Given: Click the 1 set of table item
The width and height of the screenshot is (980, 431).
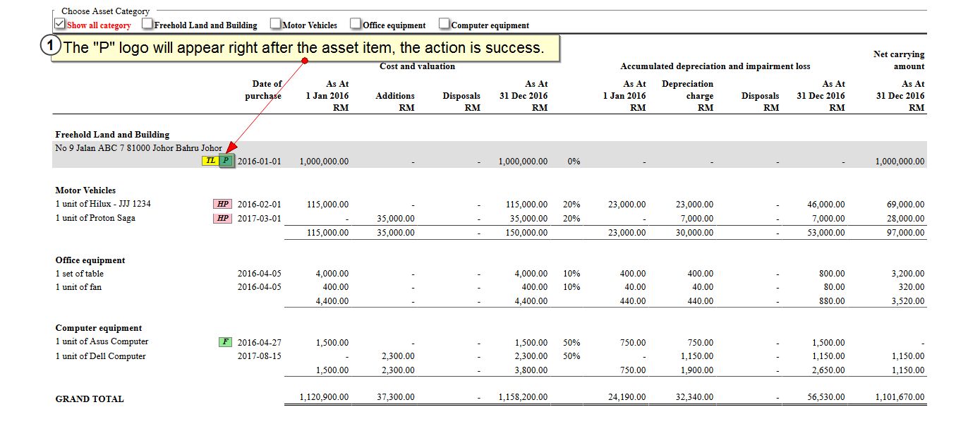Looking at the screenshot, I should [80, 274].
